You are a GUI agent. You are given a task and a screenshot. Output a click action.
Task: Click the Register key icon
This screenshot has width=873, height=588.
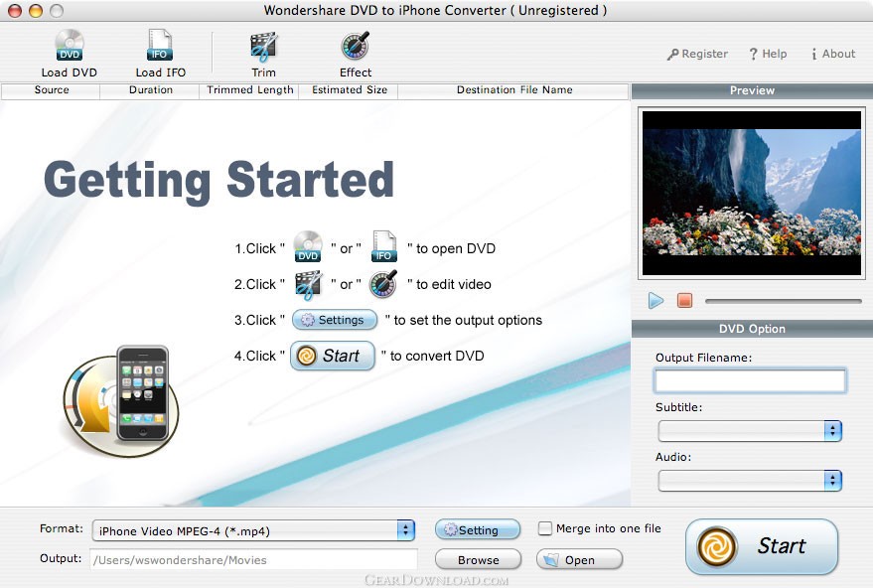coord(673,54)
